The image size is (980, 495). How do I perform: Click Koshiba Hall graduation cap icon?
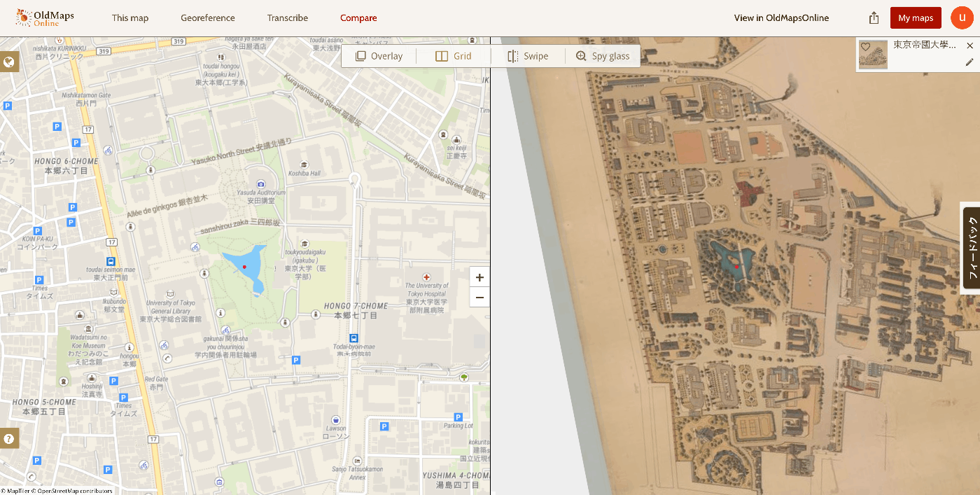coord(303,165)
